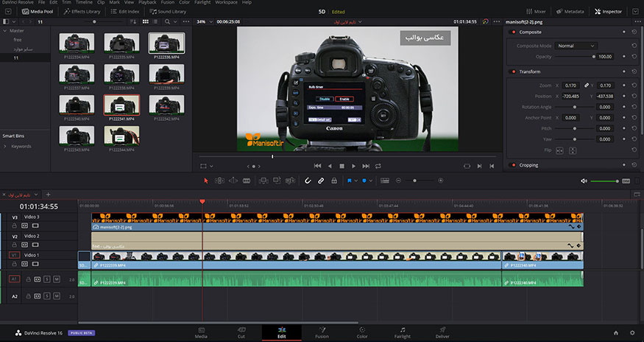Click the DIM audio button
Viewport: 644px width, 342px height.
626,181
